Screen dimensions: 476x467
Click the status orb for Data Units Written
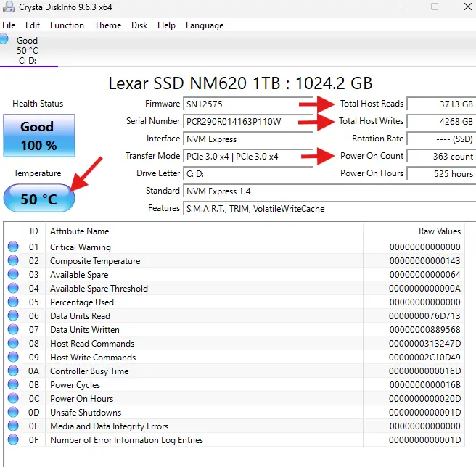[x=13, y=329]
